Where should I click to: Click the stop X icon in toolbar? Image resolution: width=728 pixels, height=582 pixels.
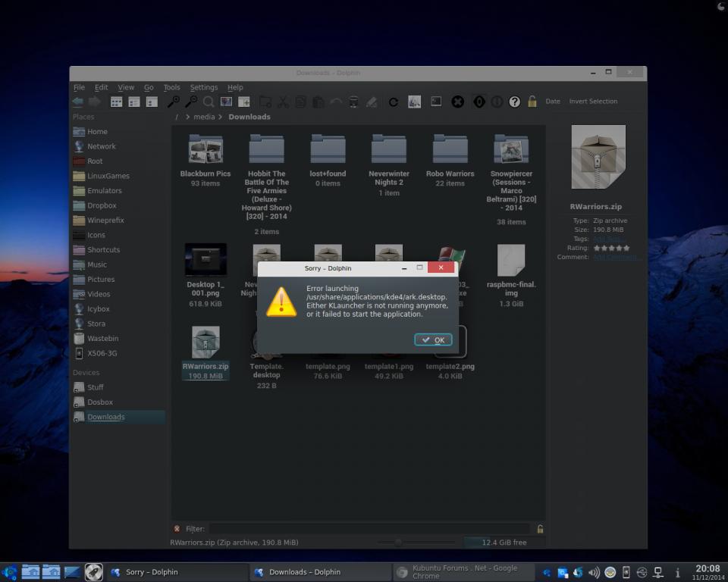pos(457,102)
